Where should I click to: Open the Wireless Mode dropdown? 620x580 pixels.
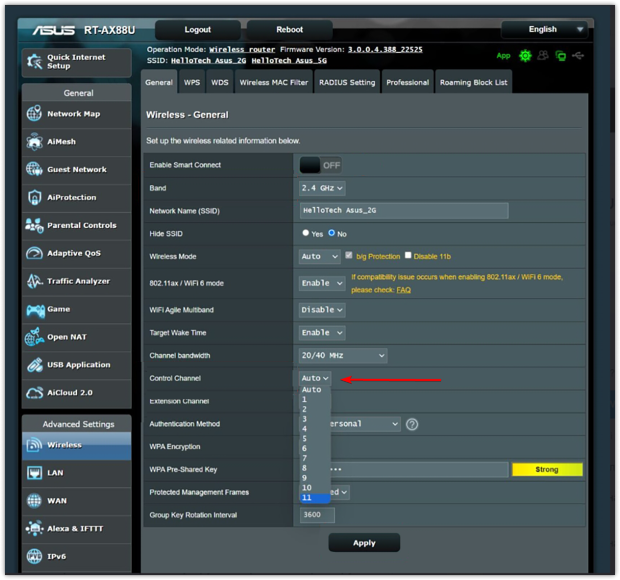[x=319, y=257]
